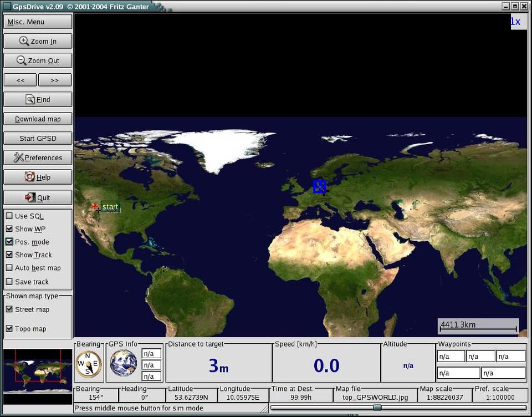Open Help with the lifebuoy icon

(38, 177)
